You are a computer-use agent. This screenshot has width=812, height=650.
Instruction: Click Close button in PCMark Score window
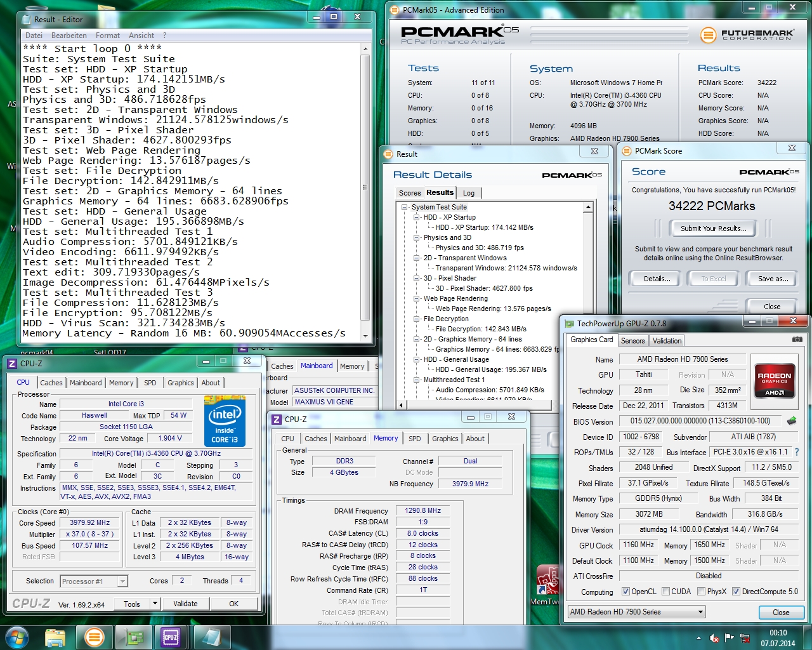pyautogui.click(x=772, y=307)
